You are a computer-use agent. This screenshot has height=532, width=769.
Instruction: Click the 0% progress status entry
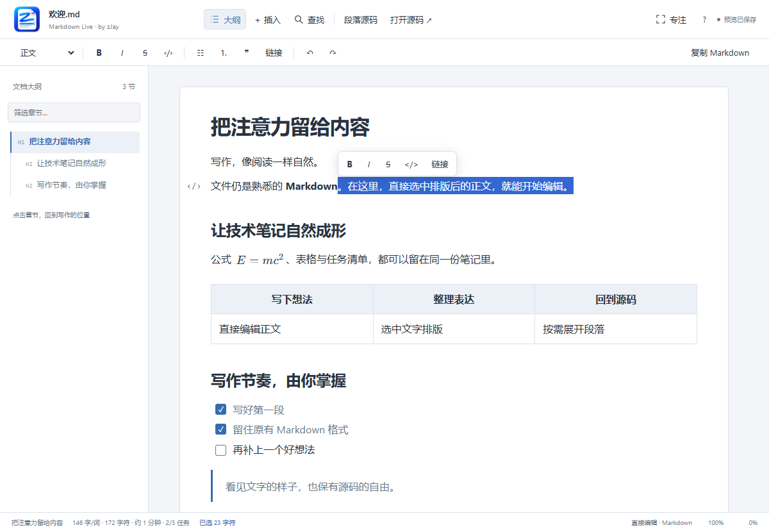[753, 523]
